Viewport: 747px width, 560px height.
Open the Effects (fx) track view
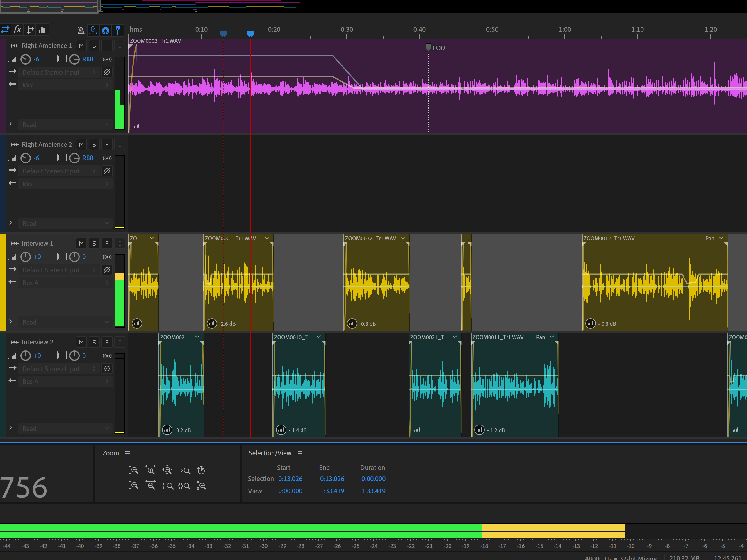tap(17, 30)
